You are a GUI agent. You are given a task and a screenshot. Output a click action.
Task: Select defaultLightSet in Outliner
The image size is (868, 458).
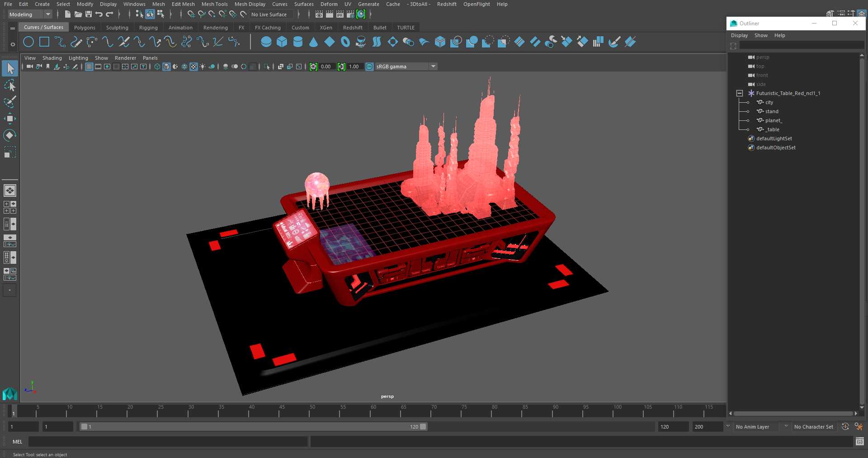pos(774,138)
